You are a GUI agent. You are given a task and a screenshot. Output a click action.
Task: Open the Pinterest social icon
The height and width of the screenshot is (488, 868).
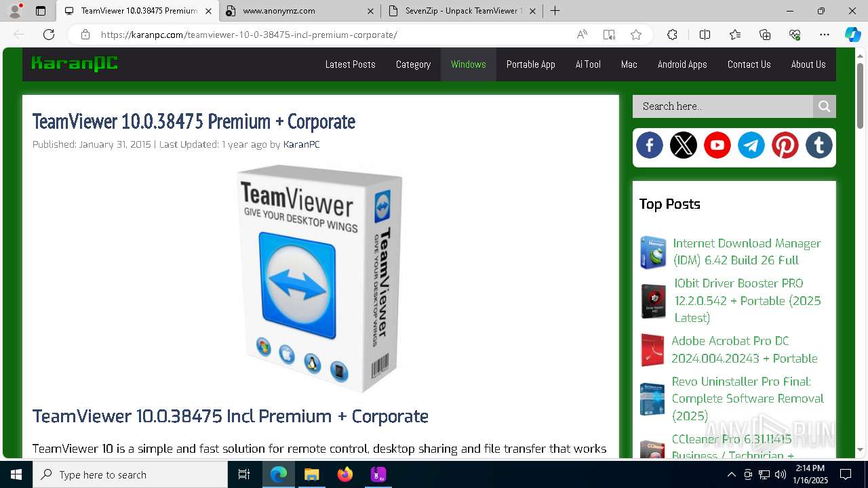pos(785,145)
